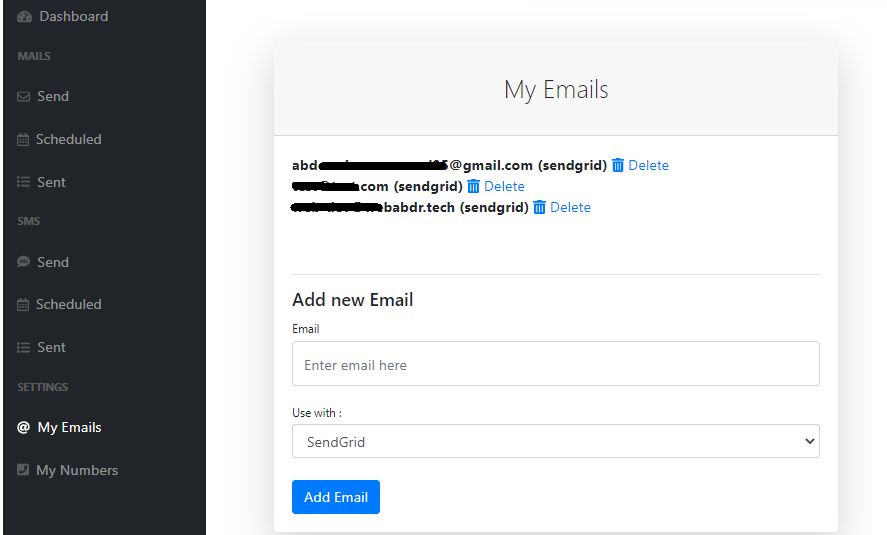Delete the gmail.com email entry
The image size is (887, 535).
[648, 165]
